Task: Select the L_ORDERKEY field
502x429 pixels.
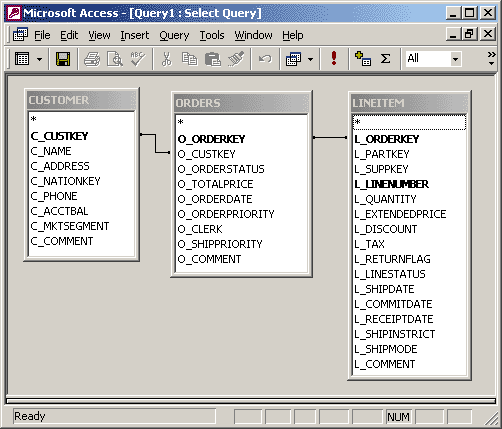Action: pyautogui.click(x=410, y=139)
